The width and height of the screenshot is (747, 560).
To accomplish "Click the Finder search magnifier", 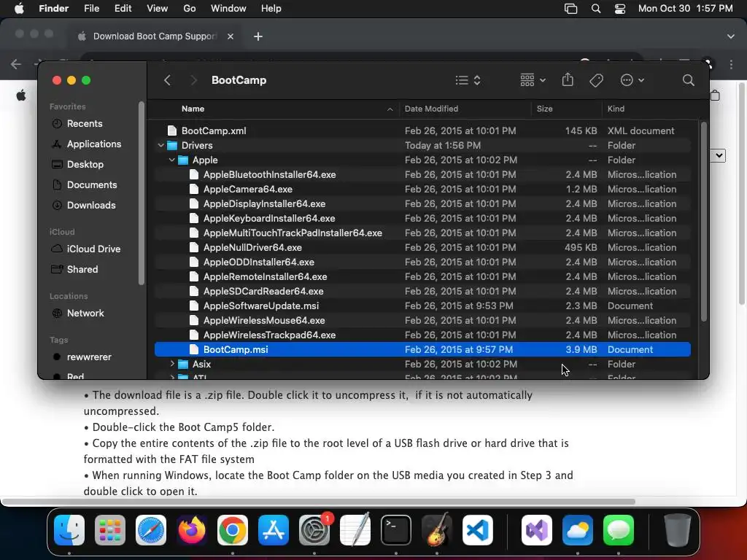I will [688, 80].
